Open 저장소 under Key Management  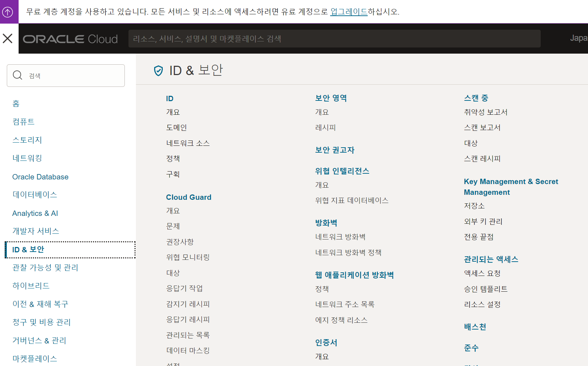(x=474, y=206)
